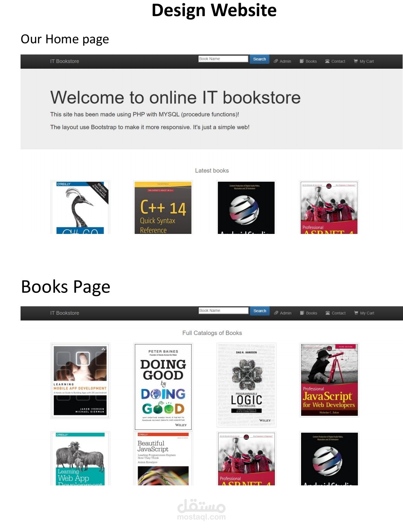Open Programmable Logic Controllers book cover
This screenshot has width=403, height=532.
pos(247,385)
